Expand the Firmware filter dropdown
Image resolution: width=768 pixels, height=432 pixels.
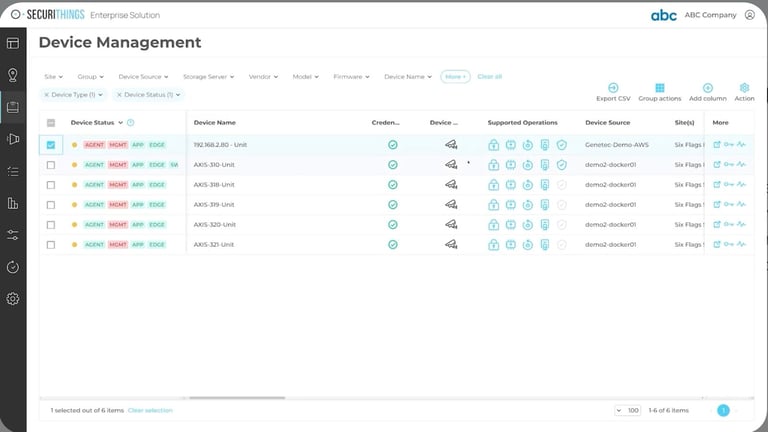click(x=352, y=76)
